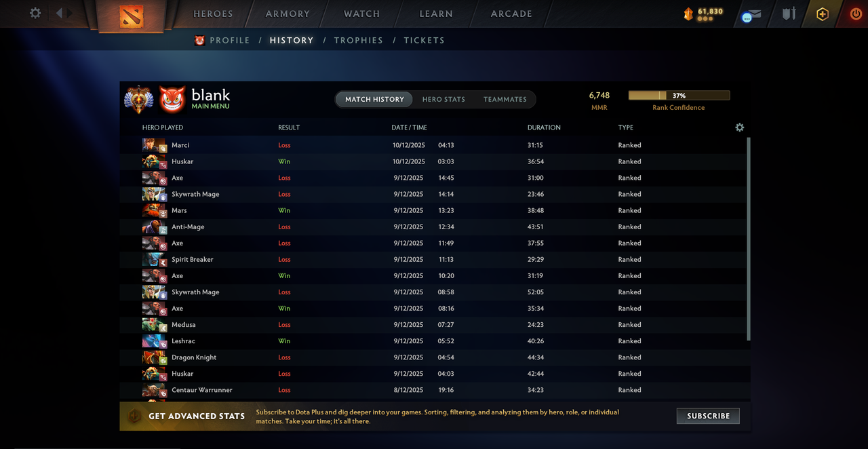Click the Loss result for Medusa

(284, 325)
